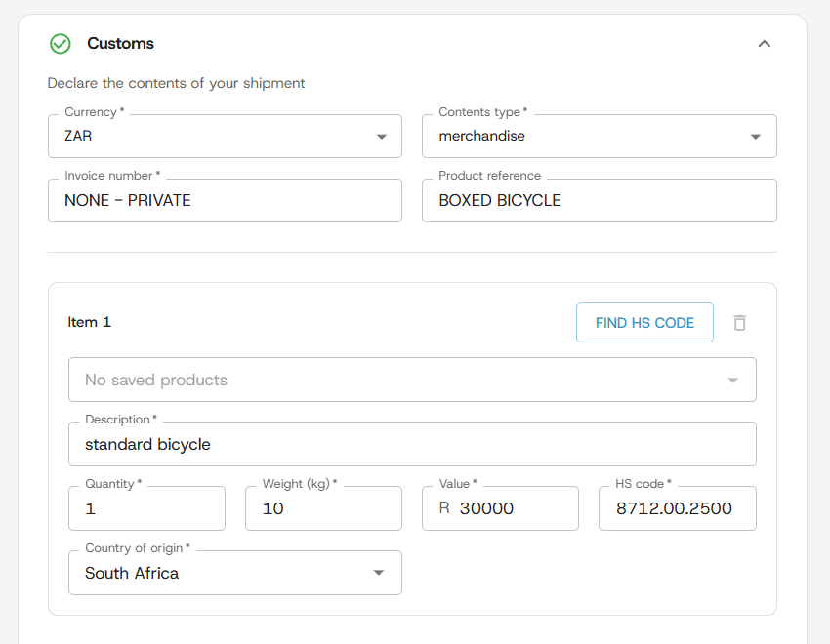This screenshot has height=644, width=830.
Task: Click the 'Declare the contents of your shipment' text
Action: click(177, 83)
